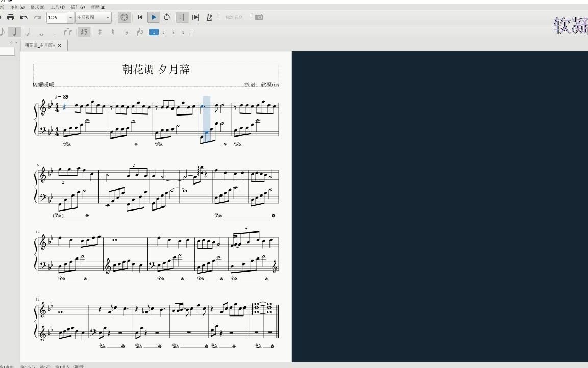Open the image capture camera tool
Viewport: 588px width, 368px height.
pyautogui.click(x=259, y=17)
